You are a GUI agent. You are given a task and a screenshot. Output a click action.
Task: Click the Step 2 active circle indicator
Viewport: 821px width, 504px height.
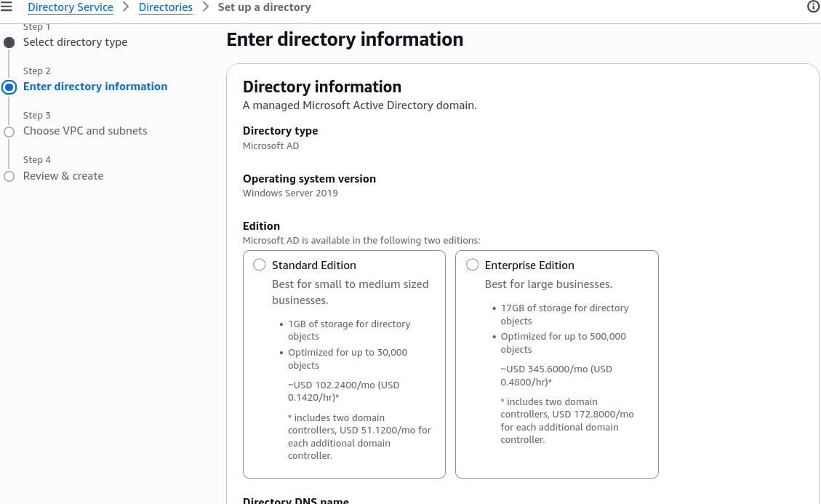(x=9, y=87)
